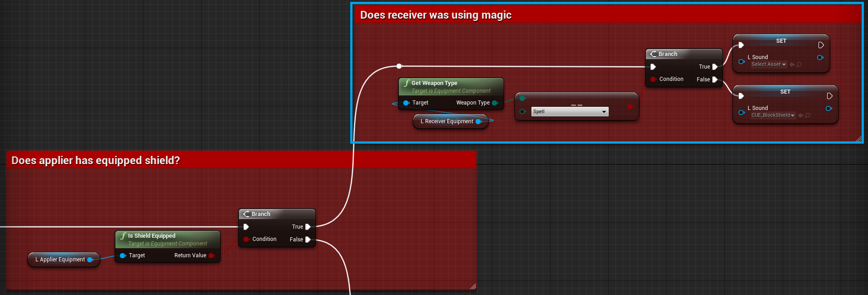
Task: Click the Get Weapon Type function icon
Action: click(x=407, y=83)
